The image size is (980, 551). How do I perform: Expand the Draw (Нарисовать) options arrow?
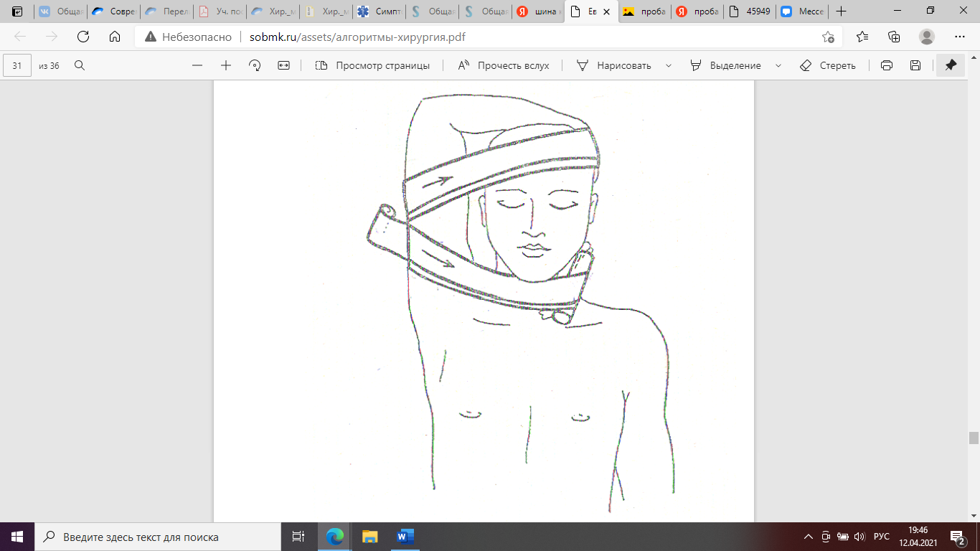coord(669,65)
